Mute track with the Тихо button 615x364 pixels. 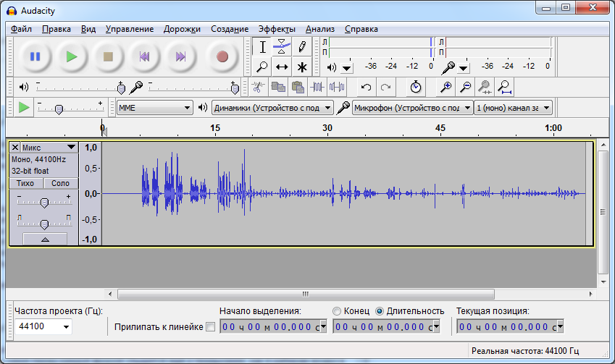point(26,184)
